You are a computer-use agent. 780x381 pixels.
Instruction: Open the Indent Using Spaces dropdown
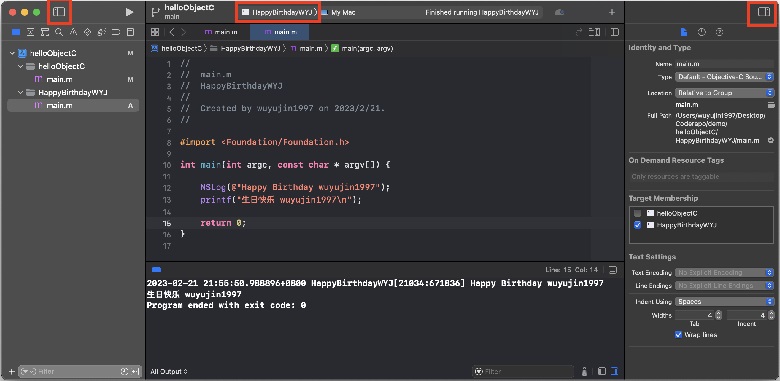click(x=725, y=302)
